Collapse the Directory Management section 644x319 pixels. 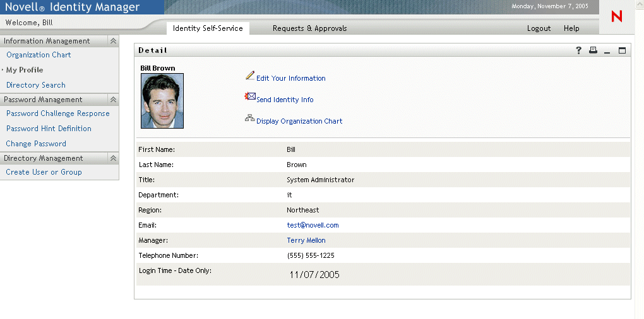click(x=113, y=158)
